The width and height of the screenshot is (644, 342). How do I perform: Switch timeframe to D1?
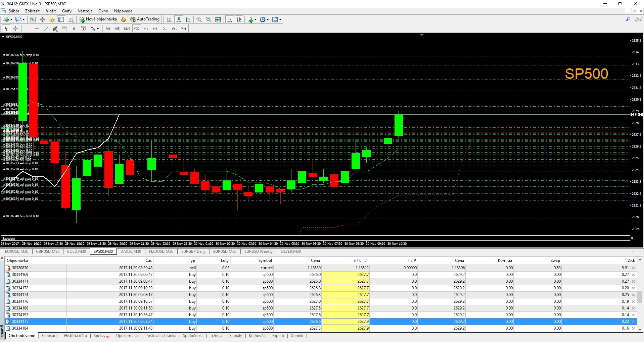165,28
